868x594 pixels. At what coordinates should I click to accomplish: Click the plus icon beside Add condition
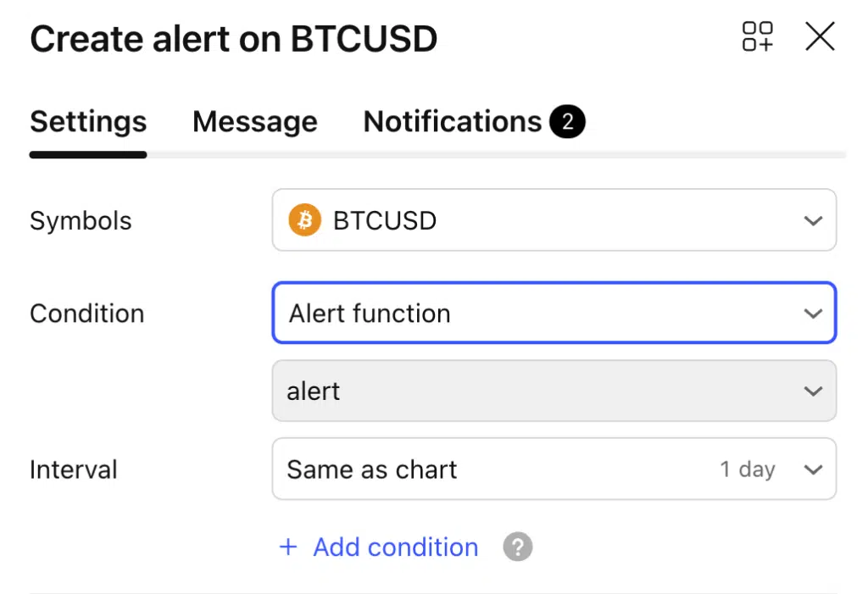pos(288,547)
